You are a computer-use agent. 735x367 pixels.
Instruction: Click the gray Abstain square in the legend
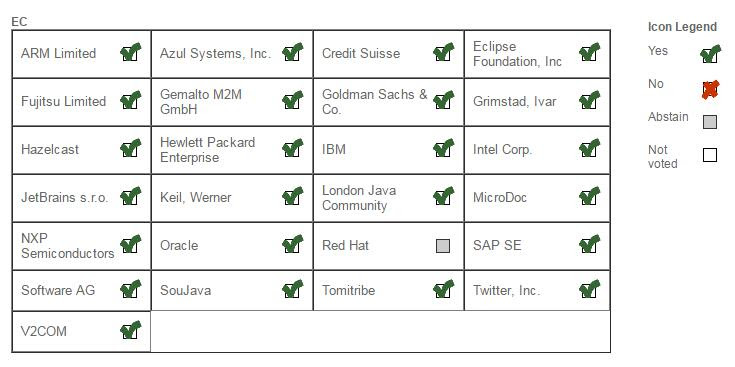(x=710, y=122)
